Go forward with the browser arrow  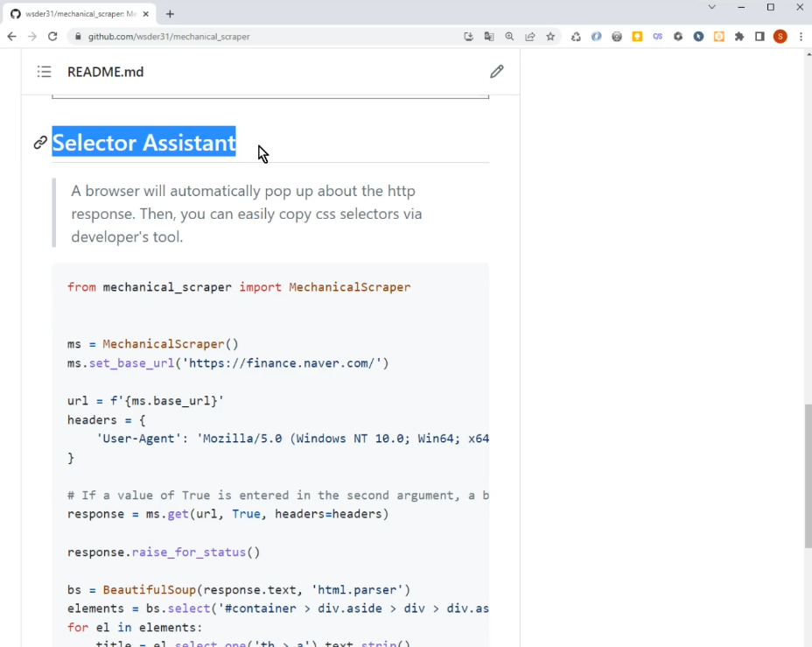point(32,36)
